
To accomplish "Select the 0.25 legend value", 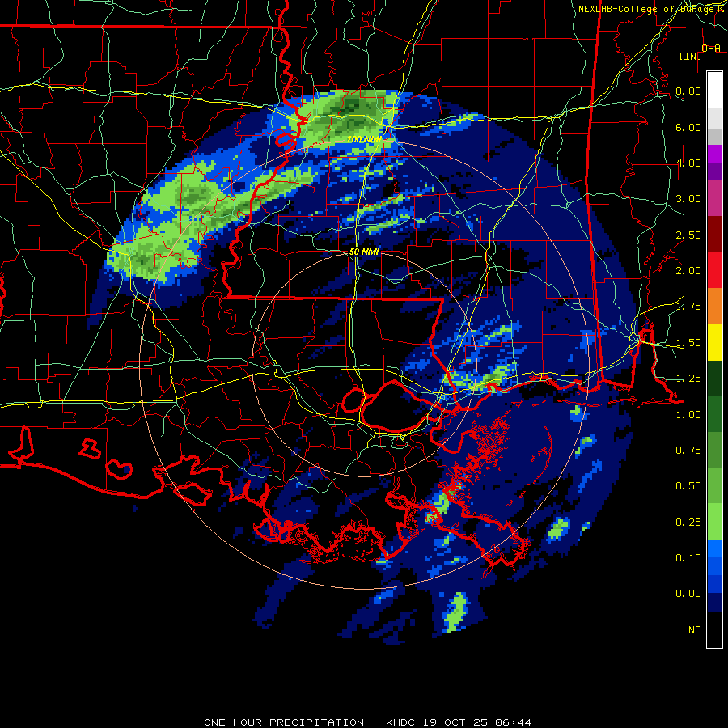I will (688, 523).
